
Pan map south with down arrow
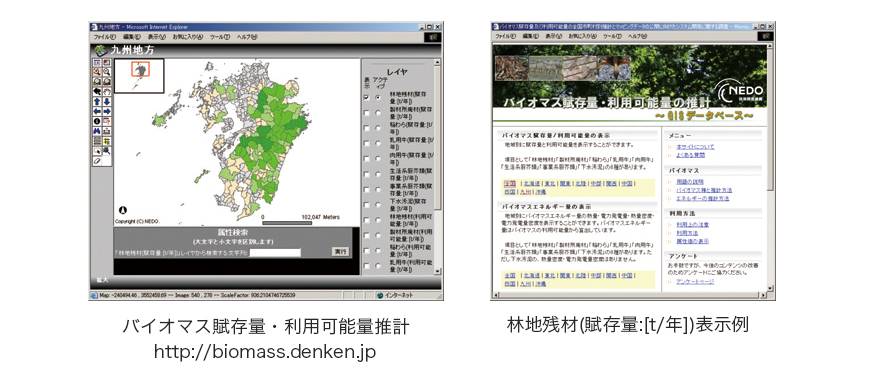107,101
